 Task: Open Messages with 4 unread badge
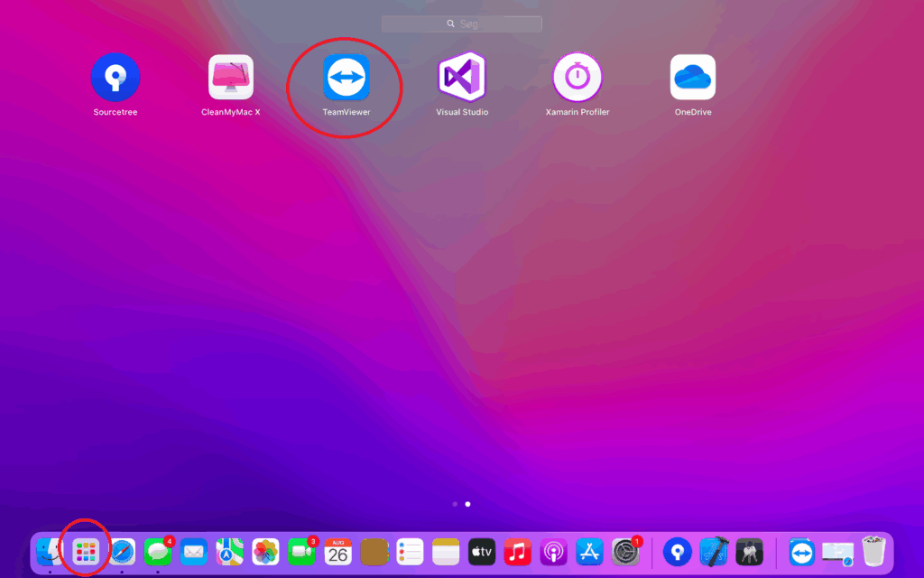point(158,551)
